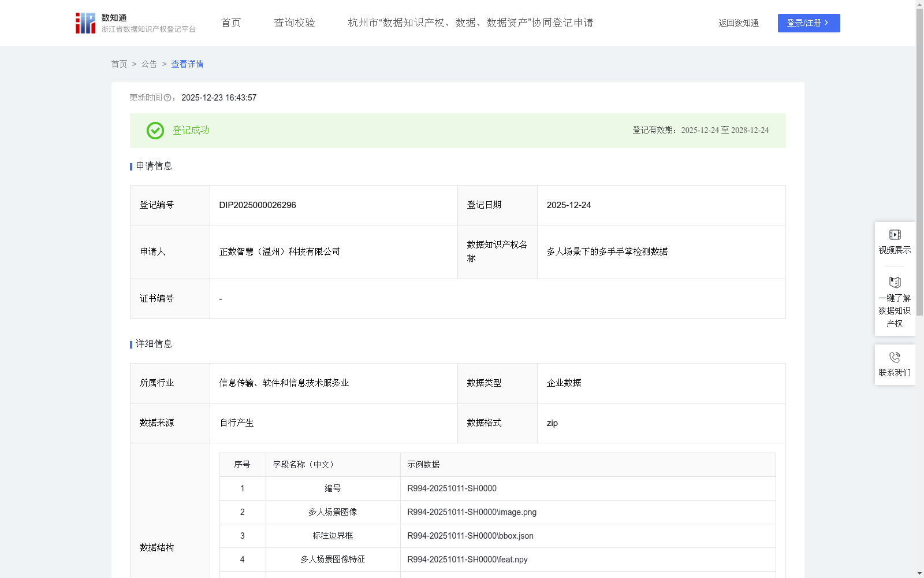Select zip data format cell
Image resolution: width=924 pixels, height=578 pixels.
(x=661, y=423)
